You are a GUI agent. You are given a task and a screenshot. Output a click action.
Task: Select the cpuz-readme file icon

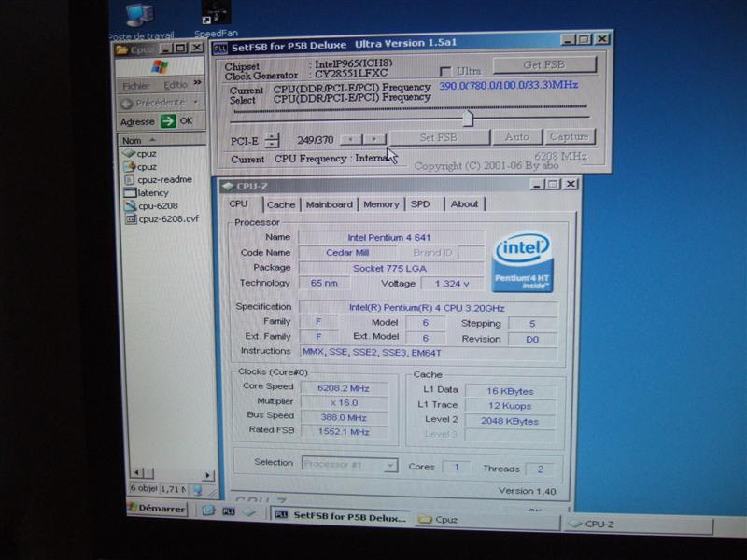pos(129,179)
